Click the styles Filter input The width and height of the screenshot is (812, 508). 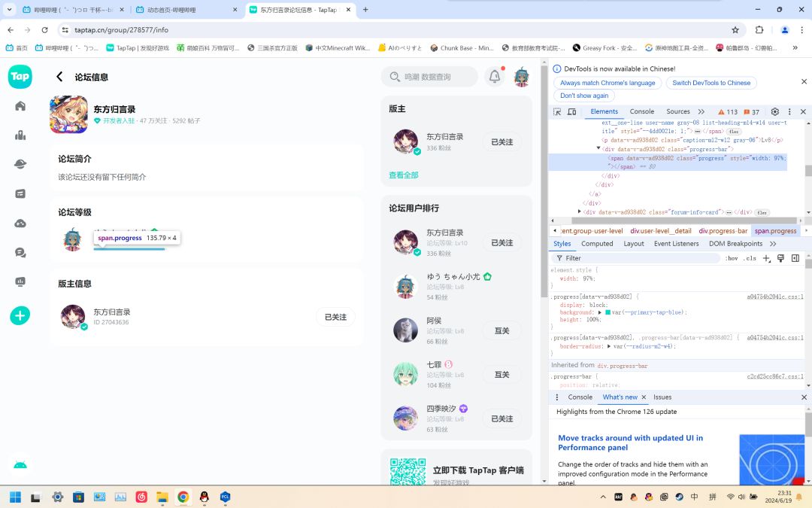pyautogui.click(x=637, y=258)
